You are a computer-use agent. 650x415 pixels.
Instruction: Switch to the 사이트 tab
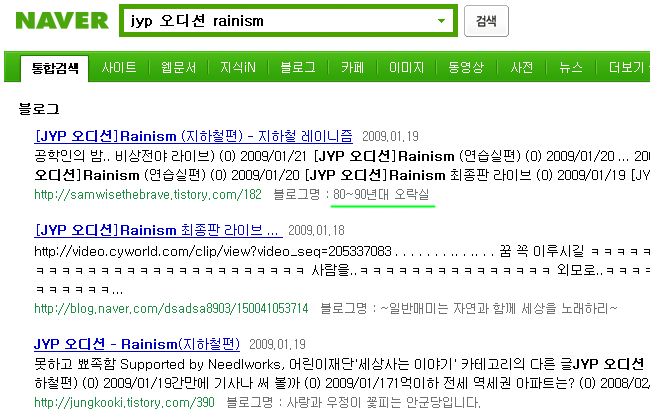click(x=119, y=67)
